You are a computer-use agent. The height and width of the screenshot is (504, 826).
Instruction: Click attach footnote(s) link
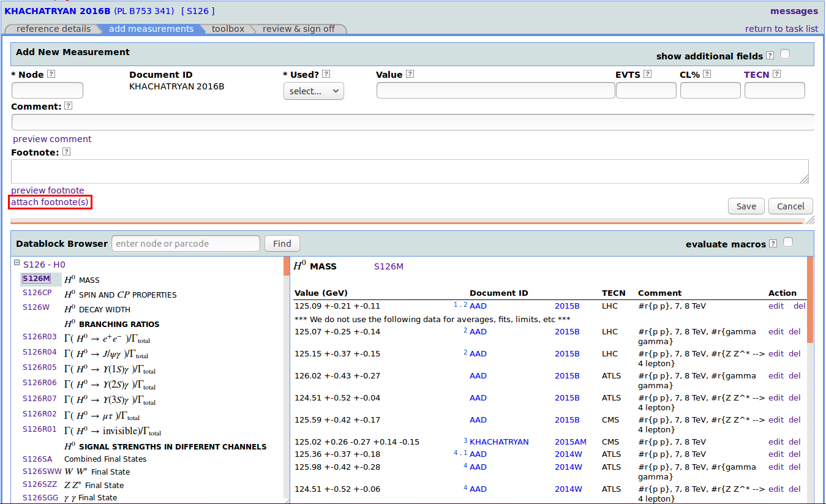point(50,202)
